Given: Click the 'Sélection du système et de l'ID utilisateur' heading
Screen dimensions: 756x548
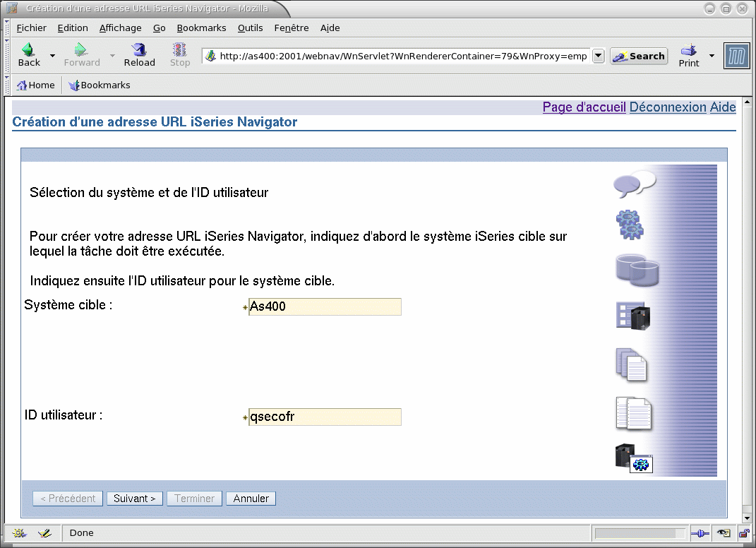Looking at the screenshot, I should 149,193.
